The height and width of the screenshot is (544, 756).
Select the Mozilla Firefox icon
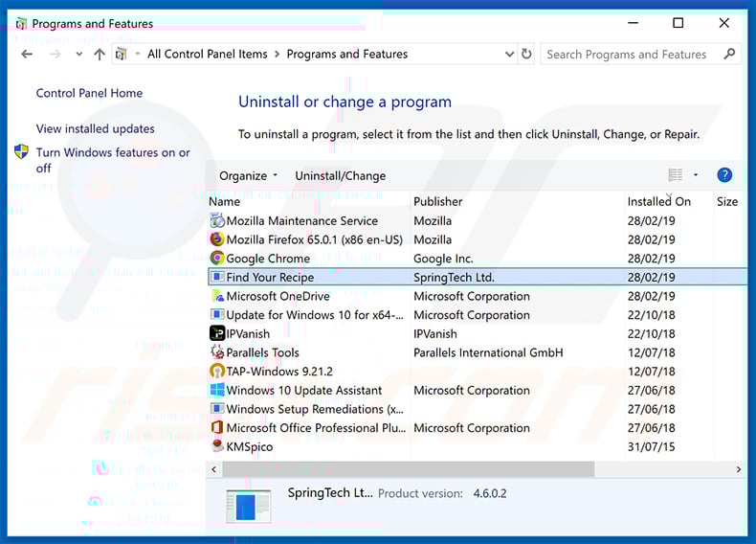pyautogui.click(x=217, y=239)
